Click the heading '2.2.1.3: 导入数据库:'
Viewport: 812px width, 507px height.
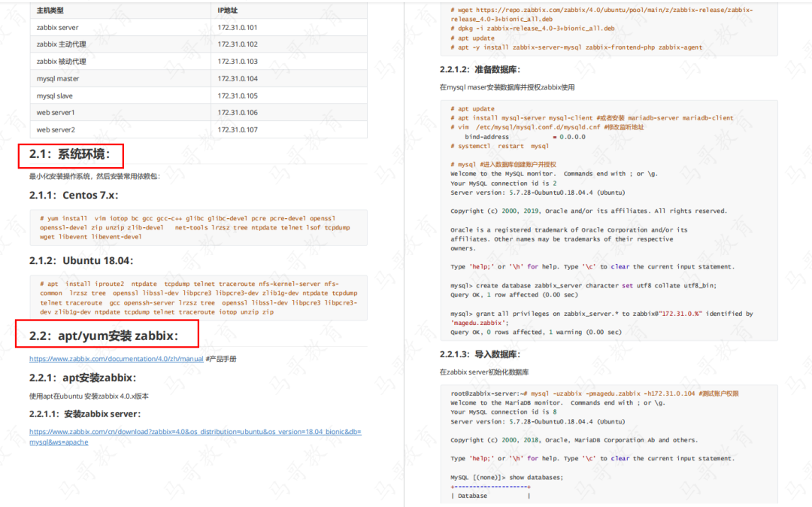coord(480,354)
